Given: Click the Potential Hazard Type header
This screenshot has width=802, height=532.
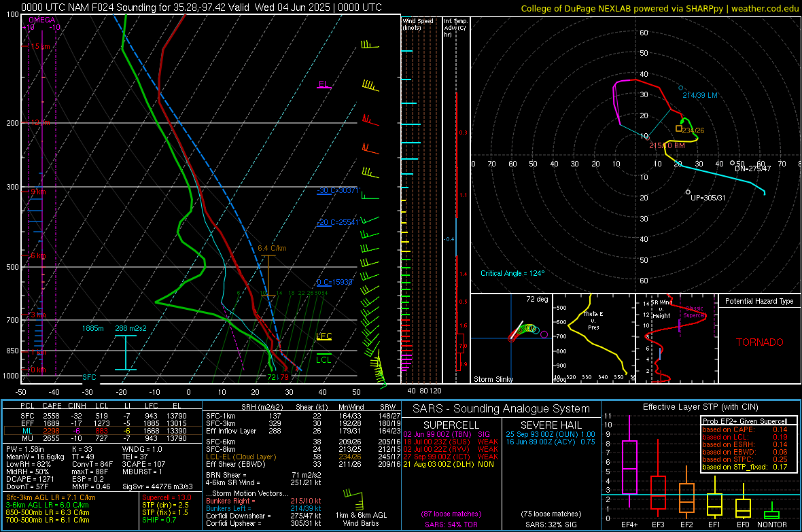Looking at the screenshot, I should point(759,301).
